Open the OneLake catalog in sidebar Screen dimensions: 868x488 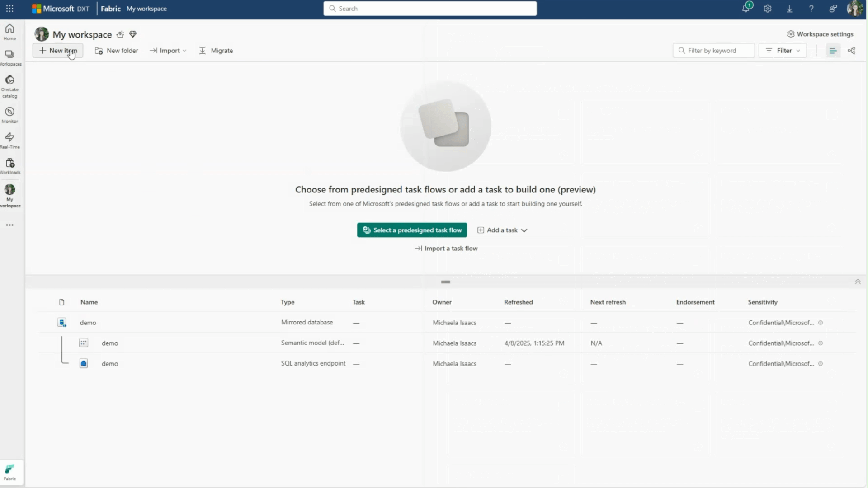tap(9, 85)
